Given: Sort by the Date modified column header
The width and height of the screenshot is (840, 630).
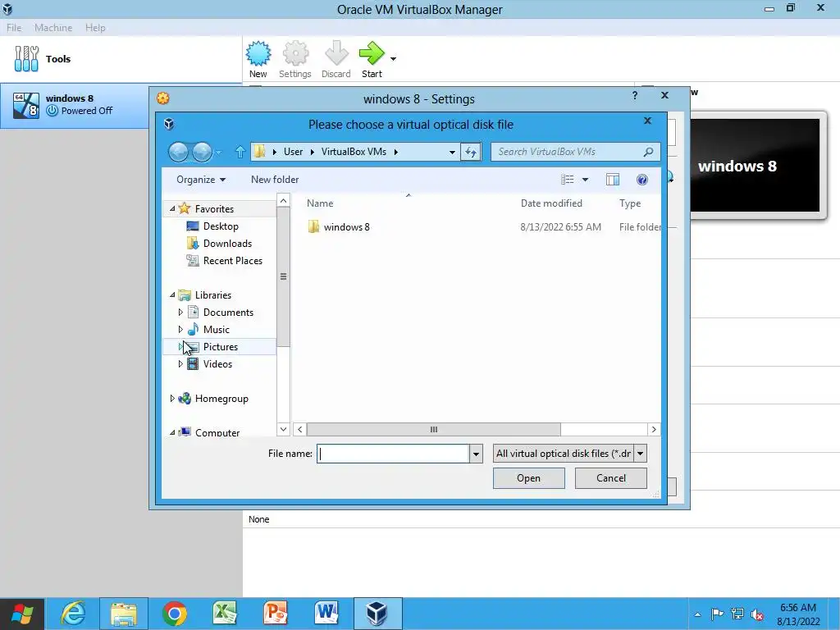Looking at the screenshot, I should pos(551,203).
